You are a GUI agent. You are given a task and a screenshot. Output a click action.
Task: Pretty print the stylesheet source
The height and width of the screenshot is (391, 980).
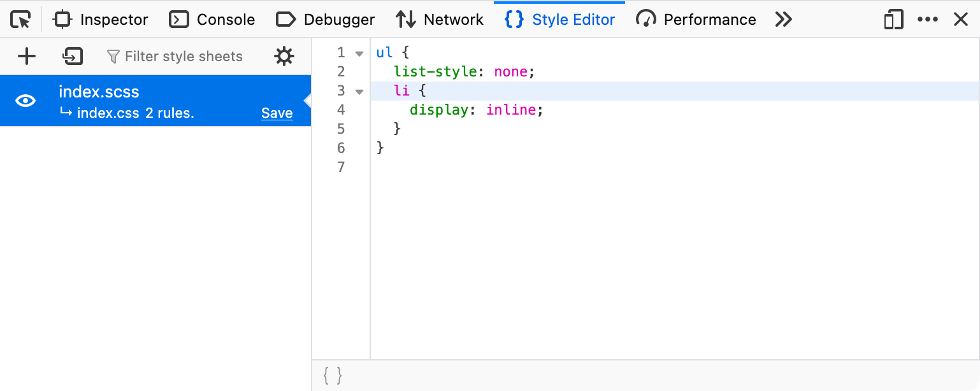click(x=331, y=375)
